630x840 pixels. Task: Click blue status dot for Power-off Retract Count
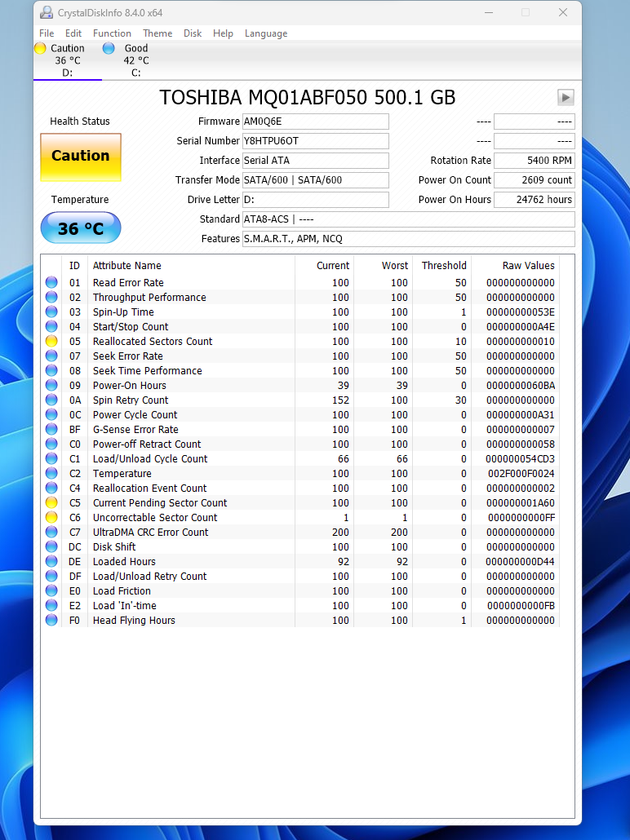click(x=51, y=444)
